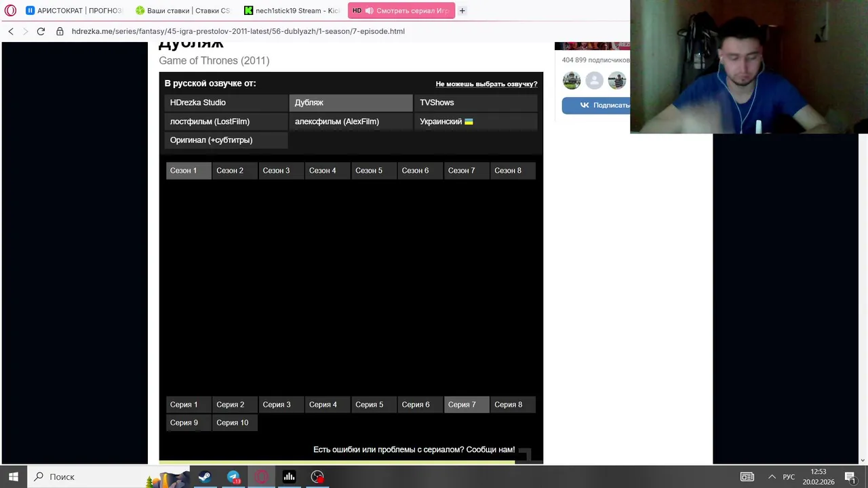Open the round red-badge taskbar app
Image resolution: width=868 pixels, height=488 pixels.
(x=317, y=477)
